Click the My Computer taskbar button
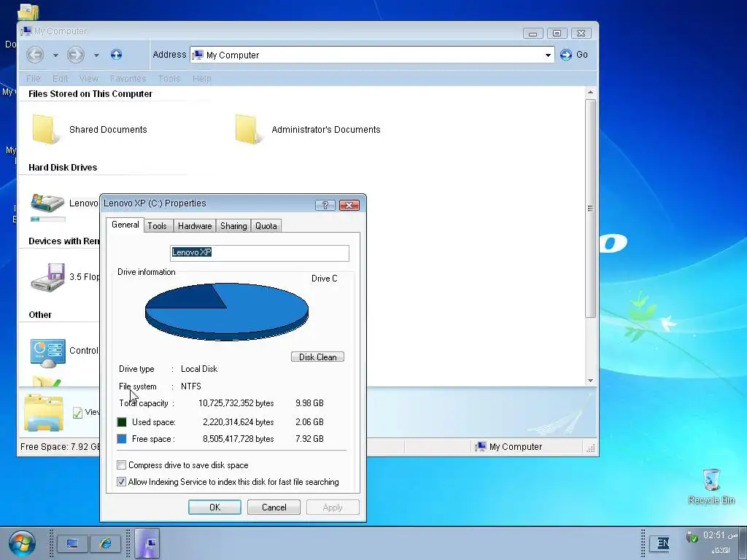 pyautogui.click(x=147, y=543)
